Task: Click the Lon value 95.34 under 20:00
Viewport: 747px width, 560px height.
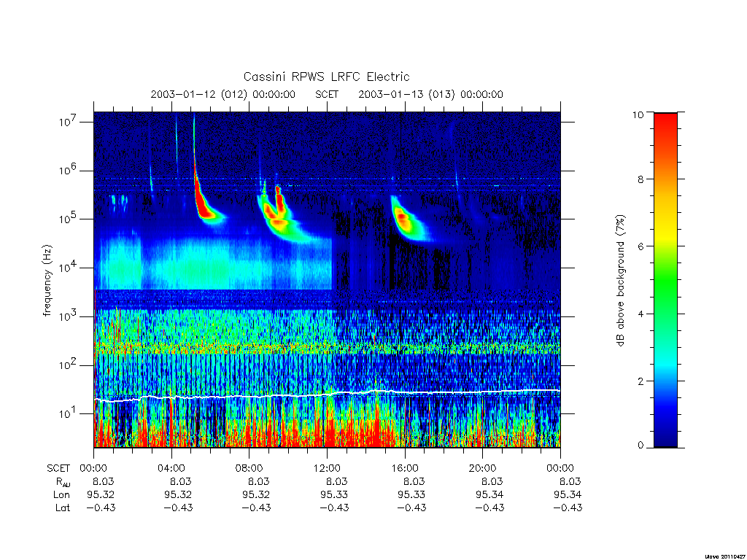Action: [x=489, y=495]
